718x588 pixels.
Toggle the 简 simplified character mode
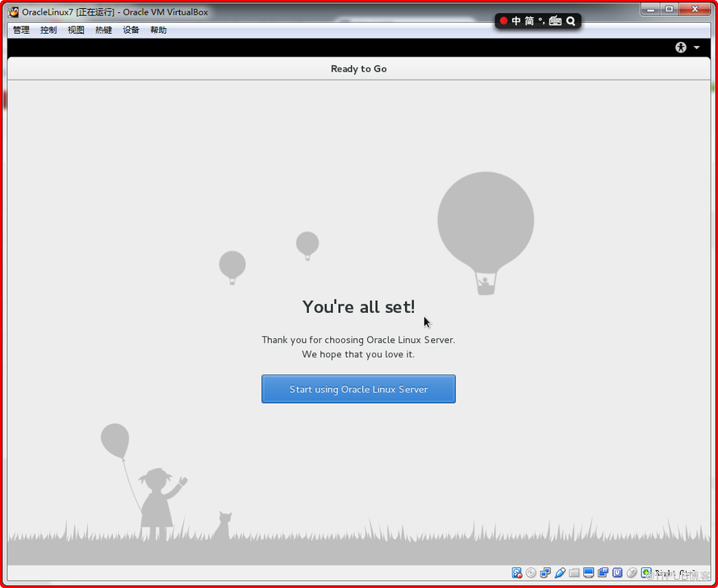coord(529,21)
